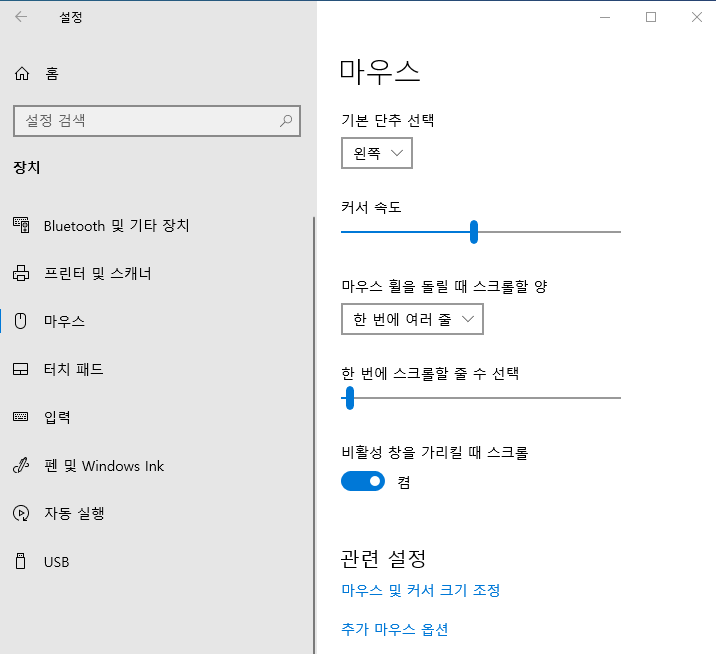Click the keyboard icon for 입력
Screen dimensions: 716x654
(x=21, y=417)
